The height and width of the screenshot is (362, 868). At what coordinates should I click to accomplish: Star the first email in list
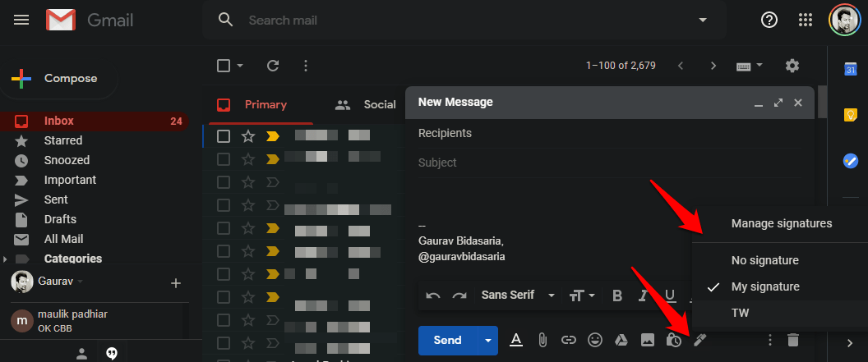point(247,136)
